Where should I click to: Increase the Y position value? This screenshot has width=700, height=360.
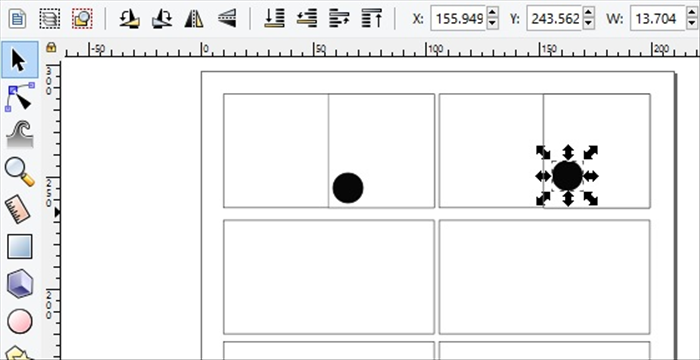point(589,13)
